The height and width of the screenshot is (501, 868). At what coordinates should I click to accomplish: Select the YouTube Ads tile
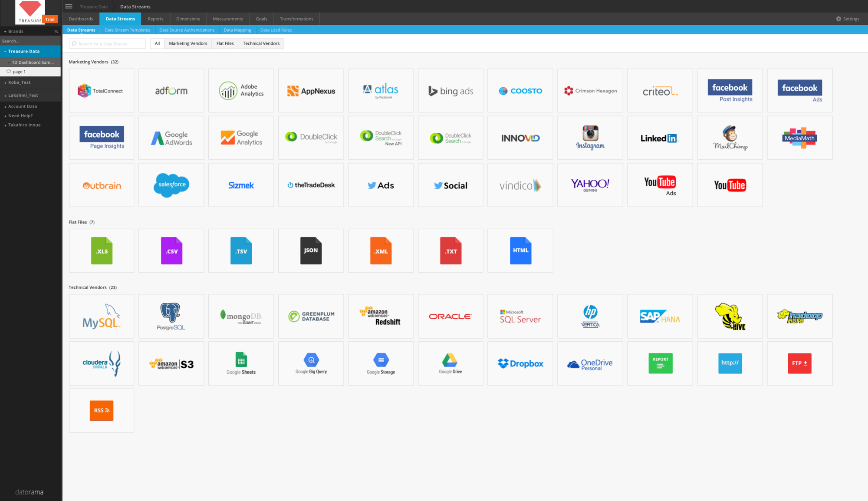coord(660,185)
